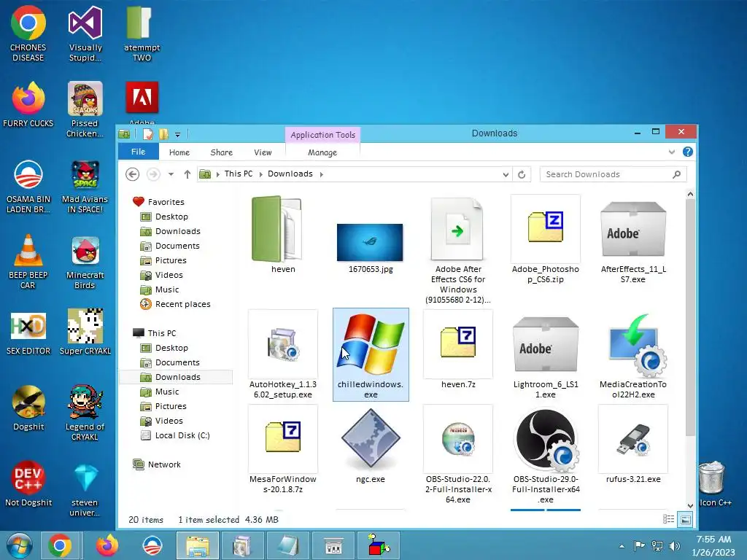The width and height of the screenshot is (747, 560).
Task: Open the File ribbon tab
Action: (x=138, y=152)
